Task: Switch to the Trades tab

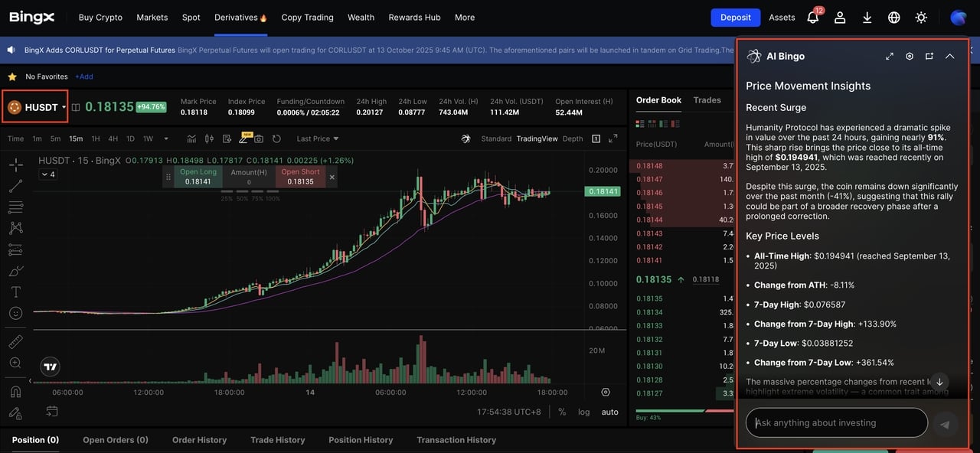Action: (x=707, y=100)
